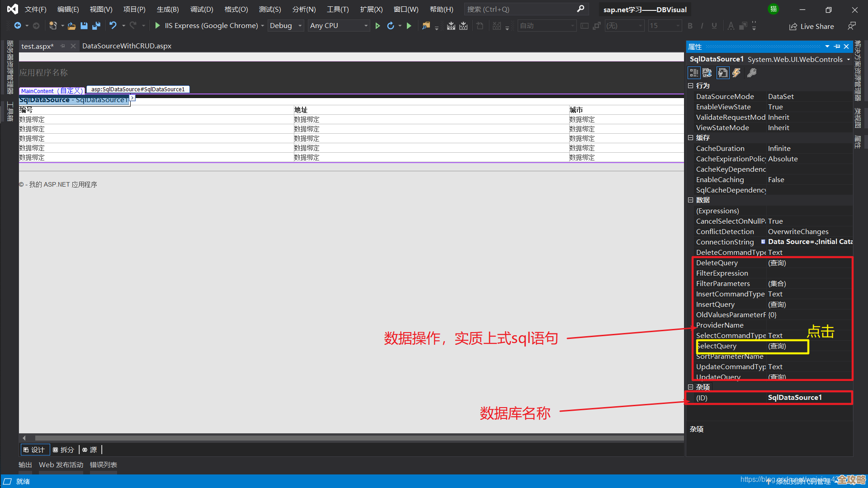Start debugging with IIS Express (Google Chrome)
Image resolution: width=868 pixels, height=488 pixels.
[157, 26]
